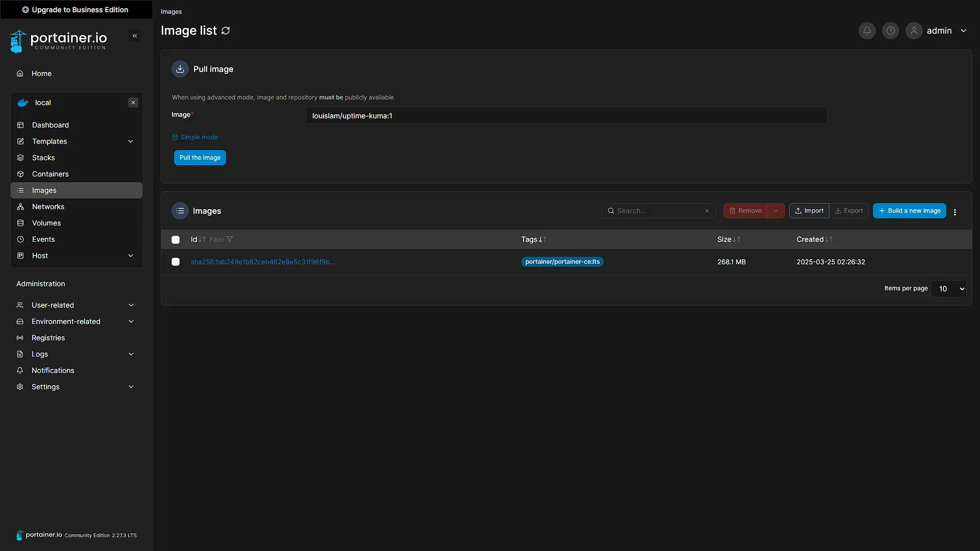The image size is (980, 551).
Task: Click the Import button
Action: (809, 211)
